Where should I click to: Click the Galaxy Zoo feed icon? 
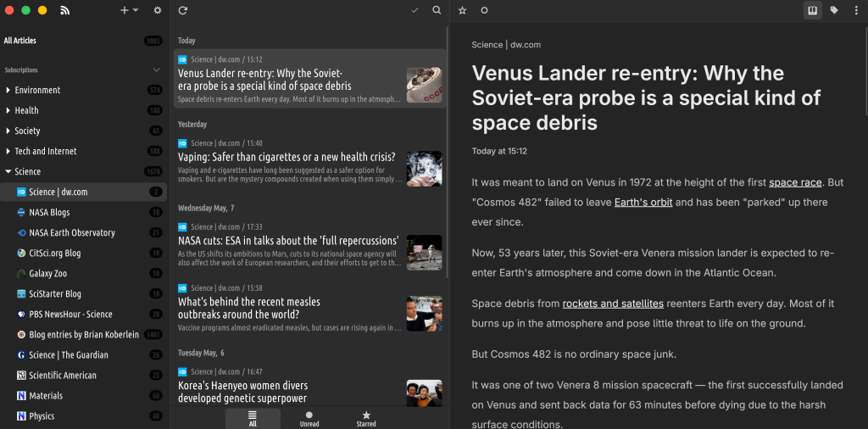21,274
